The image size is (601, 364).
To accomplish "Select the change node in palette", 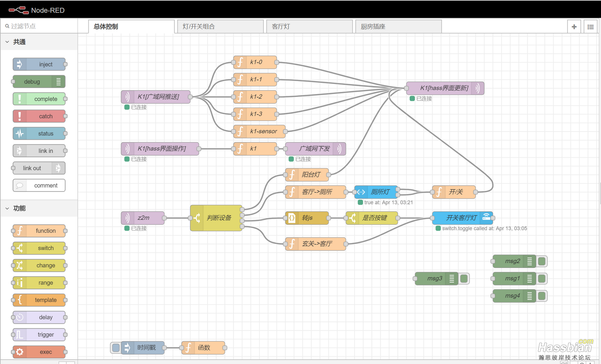I will [39, 265].
